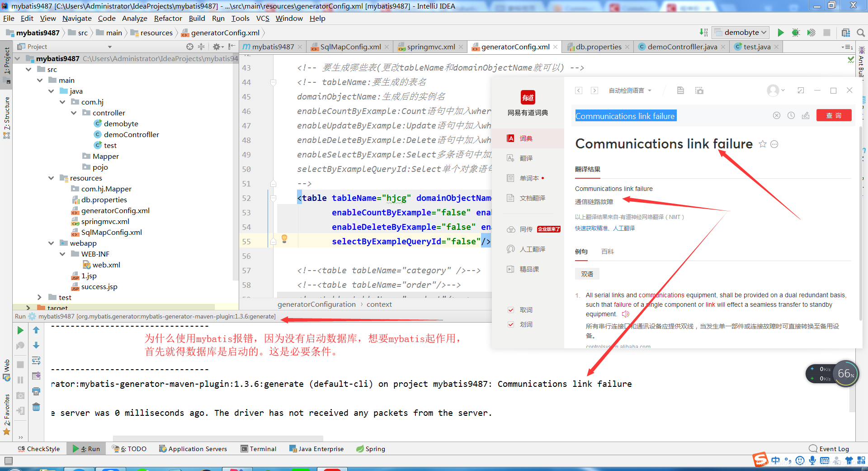Image resolution: width=868 pixels, height=471 pixels.
Task: Run the demobyte configuration with the green play button
Action: [780, 33]
